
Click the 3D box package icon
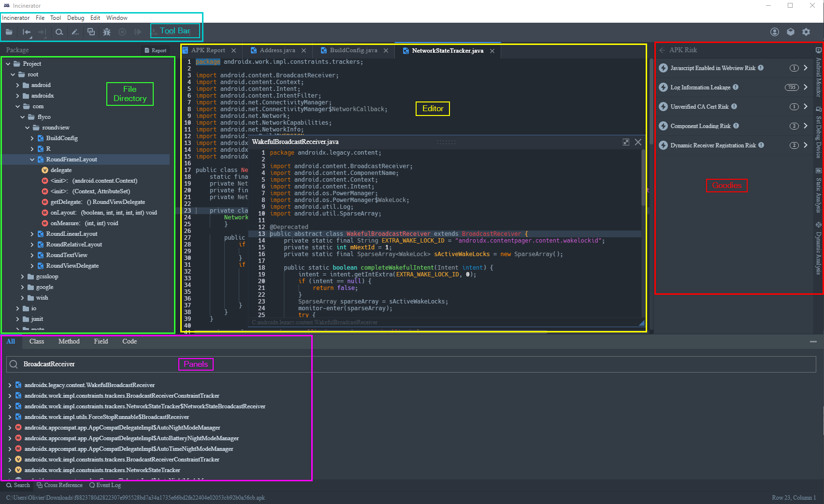click(x=791, y=32)
